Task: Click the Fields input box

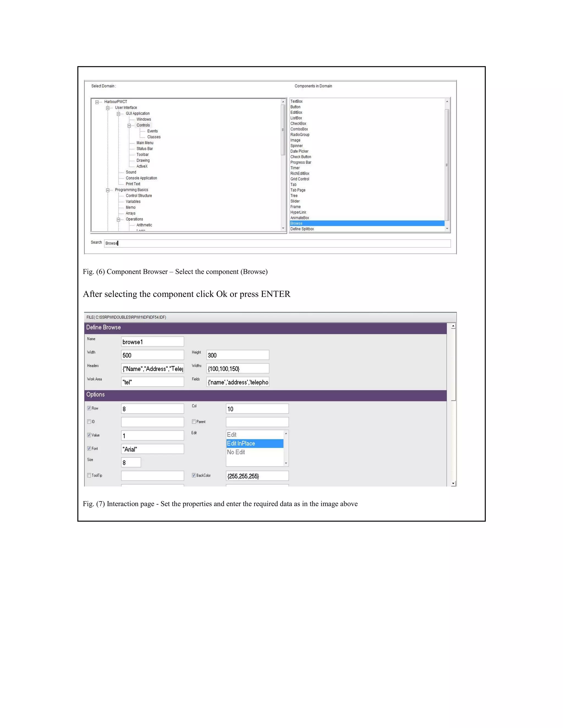Action: [238, 382]
